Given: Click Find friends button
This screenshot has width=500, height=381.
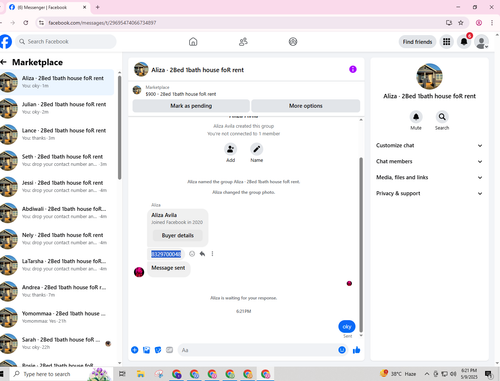Looking at the screenshot, I should [x=417, y=42].
